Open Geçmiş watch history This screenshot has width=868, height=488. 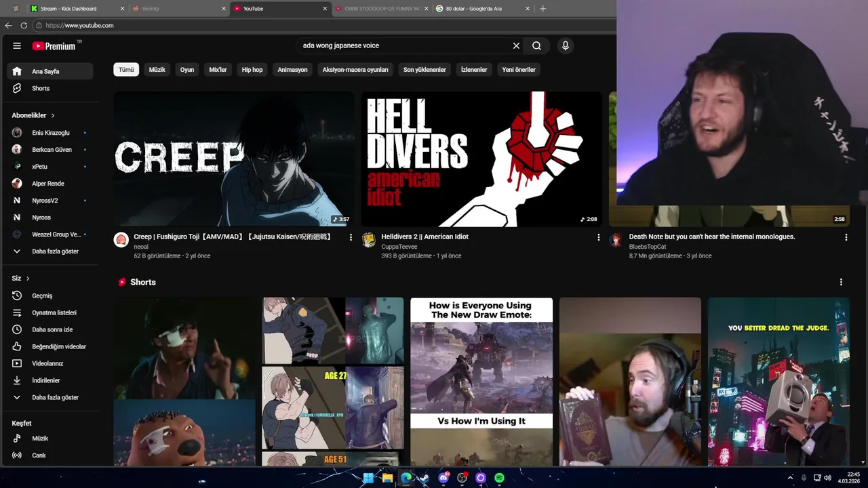pos(50,296)
